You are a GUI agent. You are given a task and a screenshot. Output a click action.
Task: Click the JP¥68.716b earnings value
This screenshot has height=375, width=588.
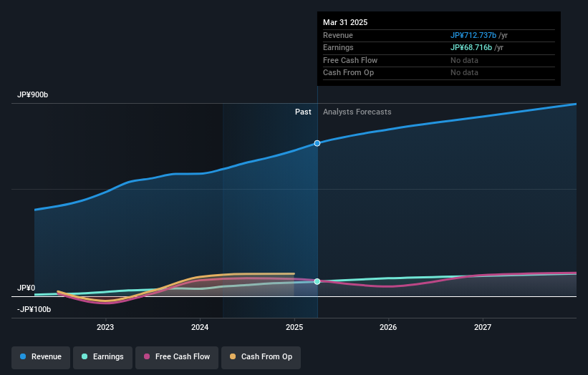(471, 47)
